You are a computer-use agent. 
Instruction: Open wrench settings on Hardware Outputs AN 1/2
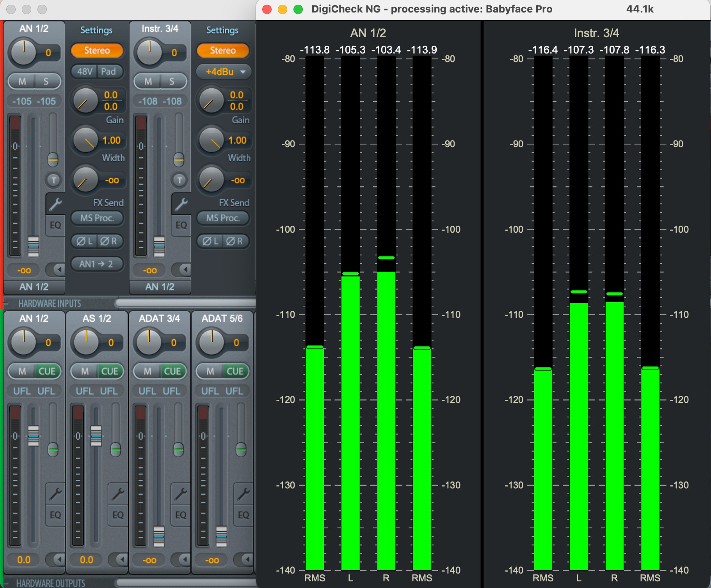55,494
